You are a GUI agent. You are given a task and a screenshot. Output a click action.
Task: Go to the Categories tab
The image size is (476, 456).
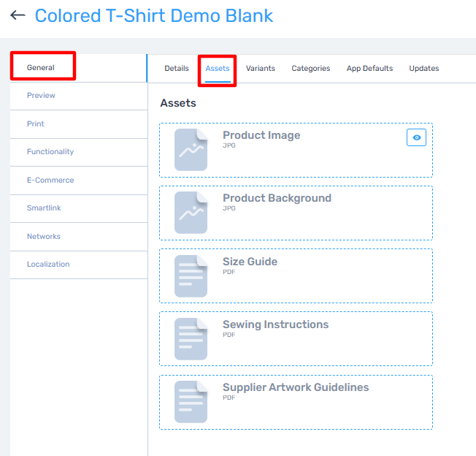tap(311, 69)
